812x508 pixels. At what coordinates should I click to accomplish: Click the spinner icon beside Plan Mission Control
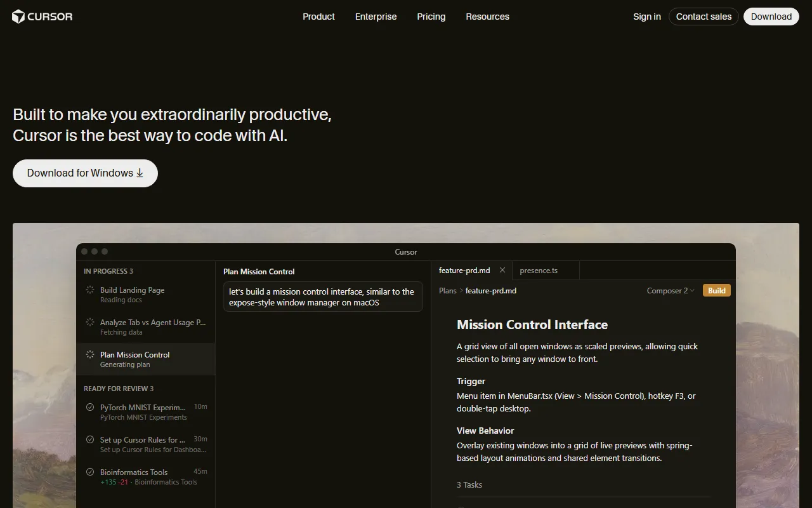click(x=90, y=355)
